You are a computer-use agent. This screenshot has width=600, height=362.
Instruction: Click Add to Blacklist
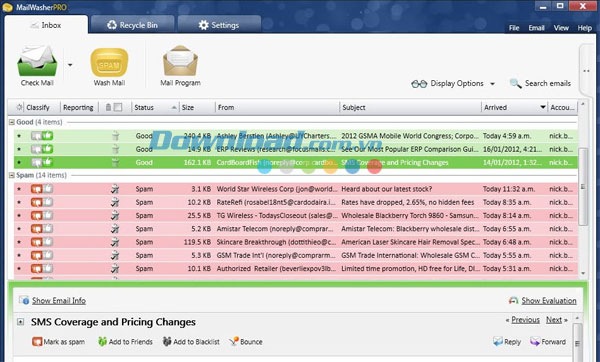pos(191,342)
